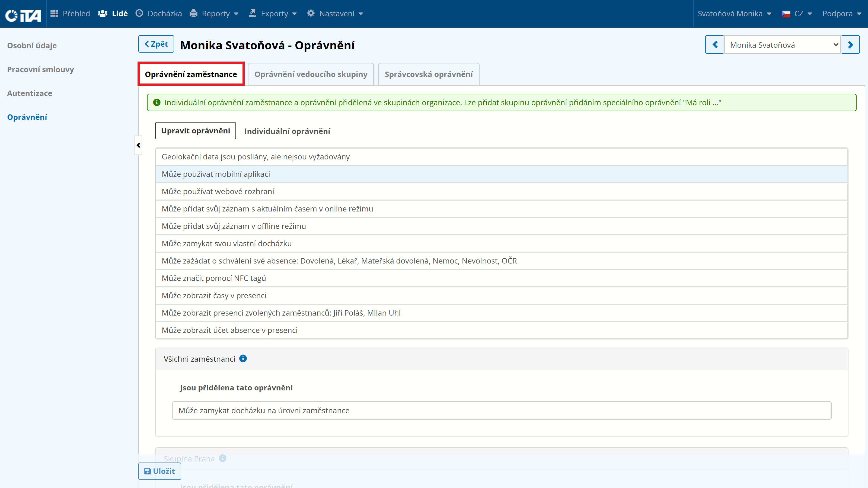
Task: Open the Přehled overview page
Action: [x=70, y=14]
